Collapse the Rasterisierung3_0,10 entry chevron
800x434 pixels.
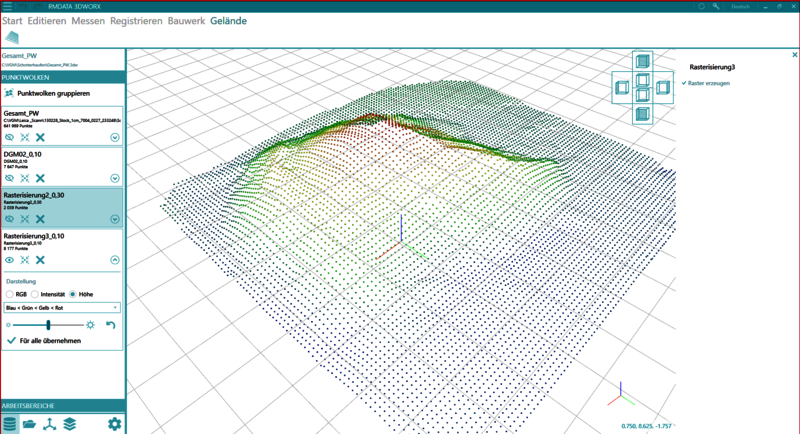click(115, 260)
